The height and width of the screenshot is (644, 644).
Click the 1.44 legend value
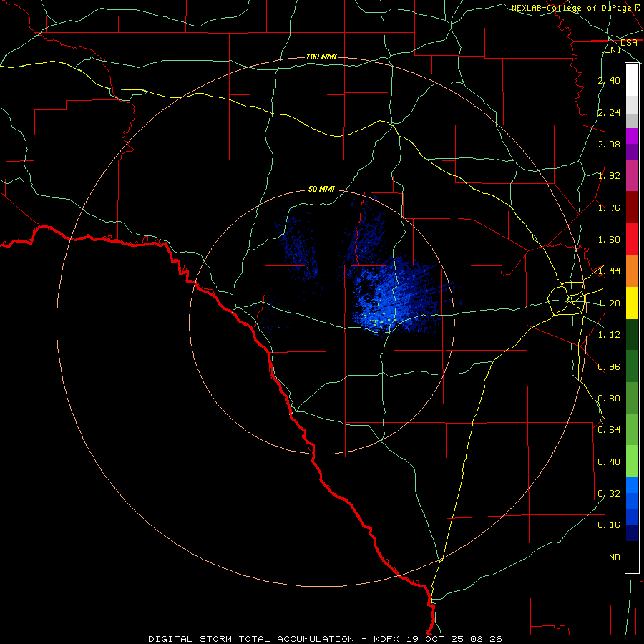[609, 271]
